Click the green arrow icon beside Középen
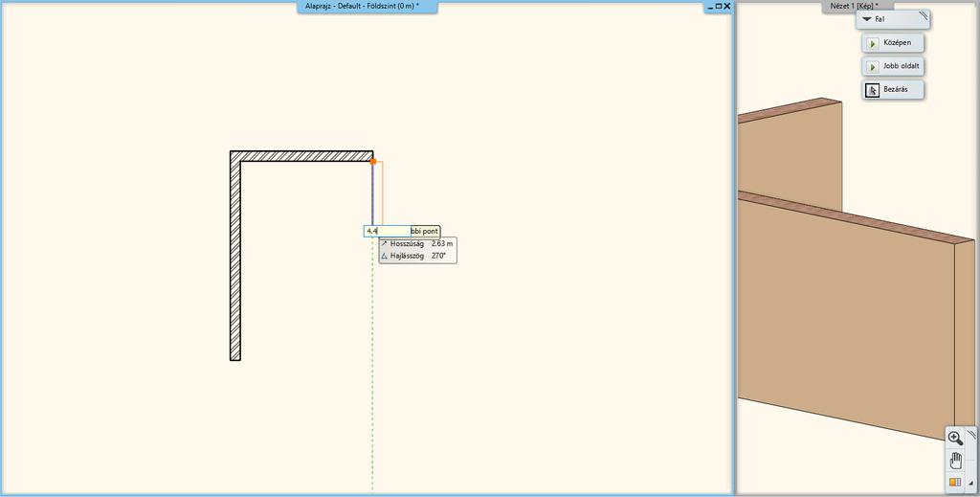Image resolution: width=980 pixels, height=497 pixels. 873,44
